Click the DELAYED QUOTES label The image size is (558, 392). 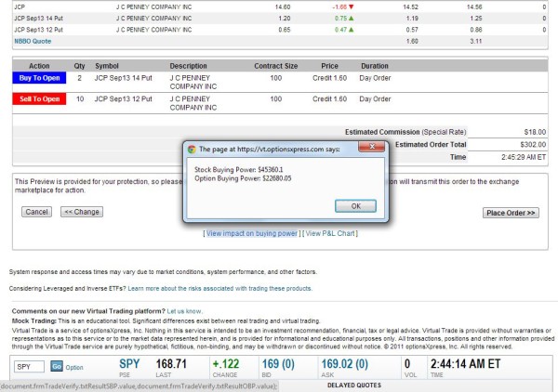pyautogui.click(x=354, y=385)
